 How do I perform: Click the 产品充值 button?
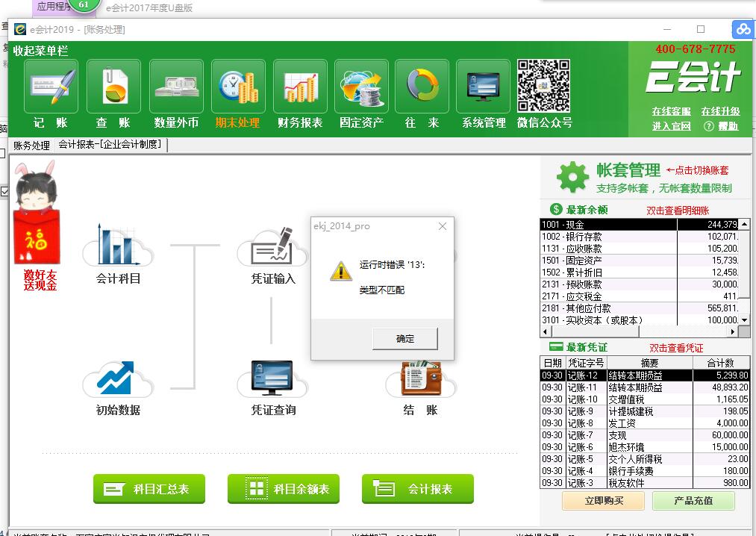pyautogui.click(x=693, y=501)
